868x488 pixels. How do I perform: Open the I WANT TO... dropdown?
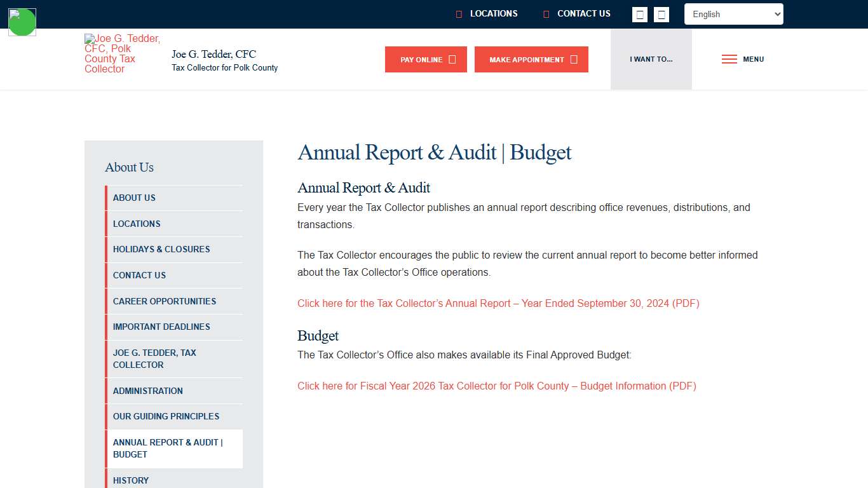651,59
